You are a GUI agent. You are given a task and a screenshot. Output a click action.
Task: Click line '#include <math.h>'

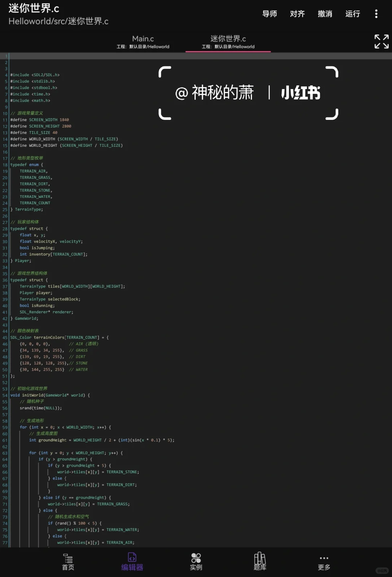tap(30, 101)
